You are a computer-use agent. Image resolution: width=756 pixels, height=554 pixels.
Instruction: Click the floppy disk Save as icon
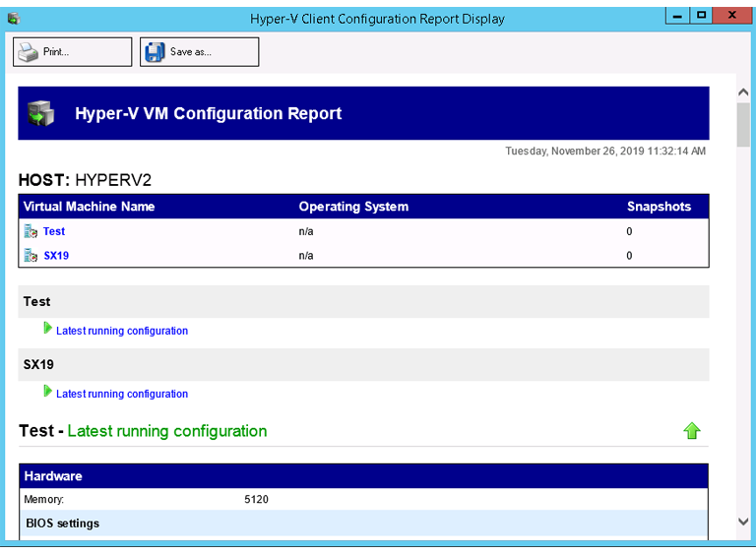pyautogui.click(x=155, y=52)
